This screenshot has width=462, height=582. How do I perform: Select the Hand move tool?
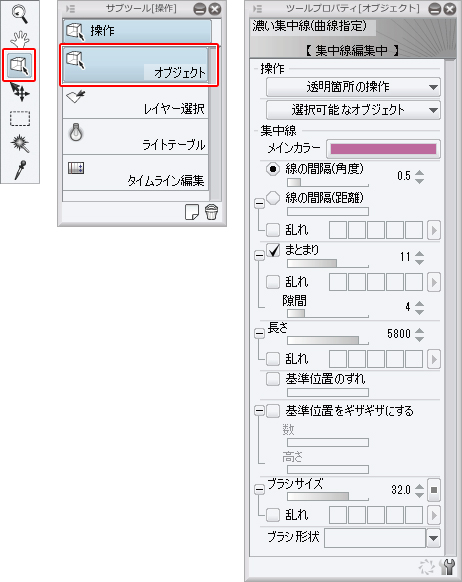19,39
